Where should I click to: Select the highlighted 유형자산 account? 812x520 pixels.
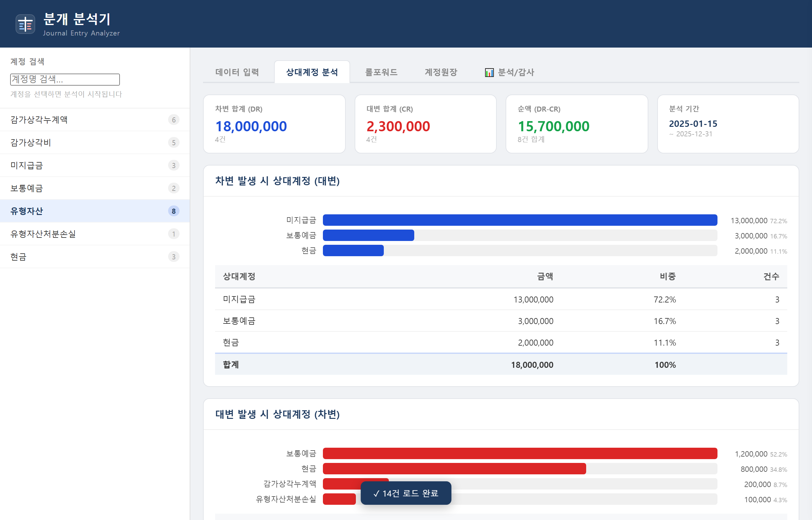click(x=95, y=211)
